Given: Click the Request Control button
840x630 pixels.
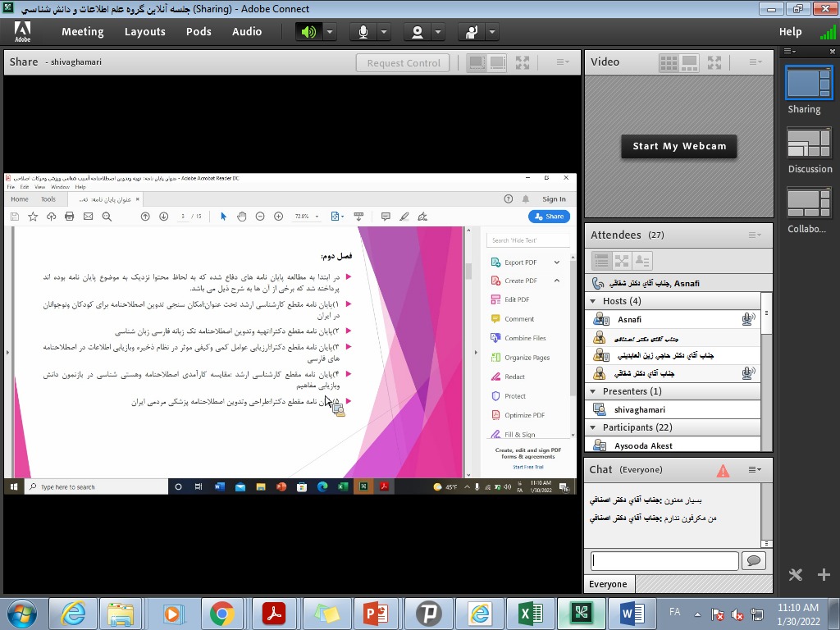Looking at the screenshot, I should (404, 63).
